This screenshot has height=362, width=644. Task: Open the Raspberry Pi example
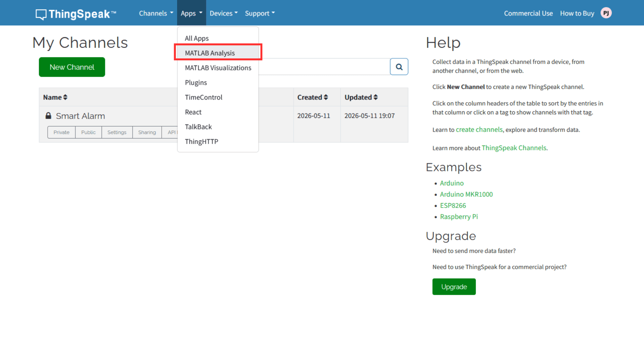(459, 217)
